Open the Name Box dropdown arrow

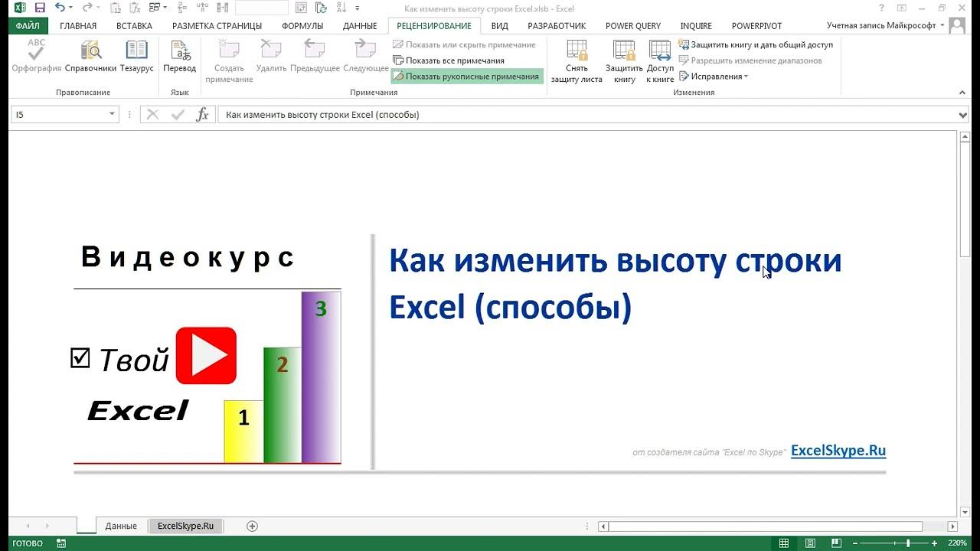click(x=112, y=115)
